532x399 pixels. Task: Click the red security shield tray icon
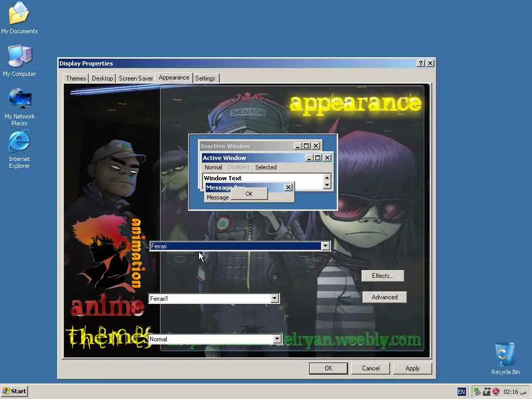496,392
